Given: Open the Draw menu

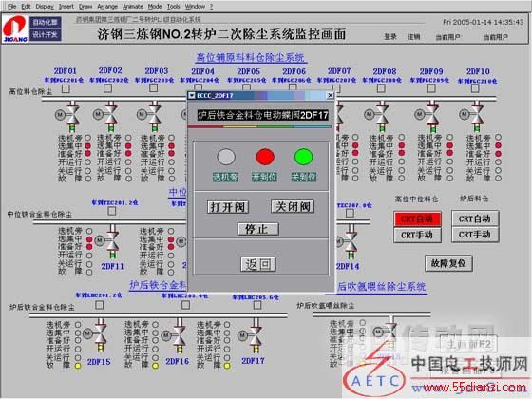Looking at the screenshot, I should (x=85, y=6).
